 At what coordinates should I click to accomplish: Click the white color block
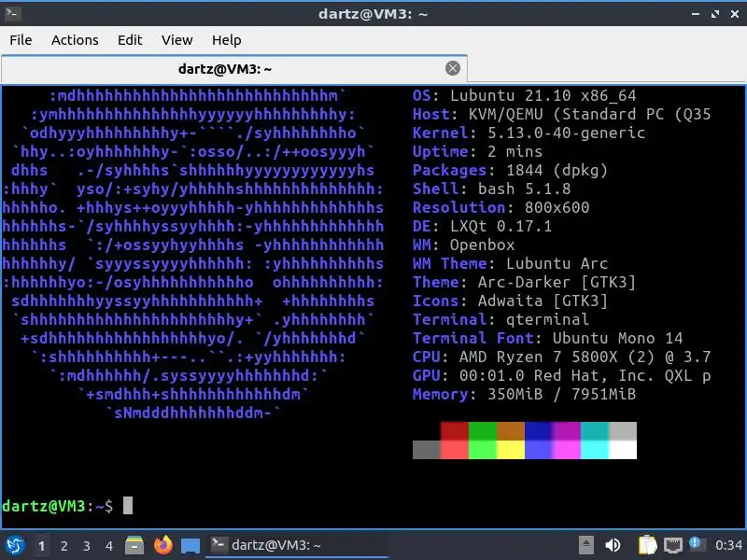(623, 450)
